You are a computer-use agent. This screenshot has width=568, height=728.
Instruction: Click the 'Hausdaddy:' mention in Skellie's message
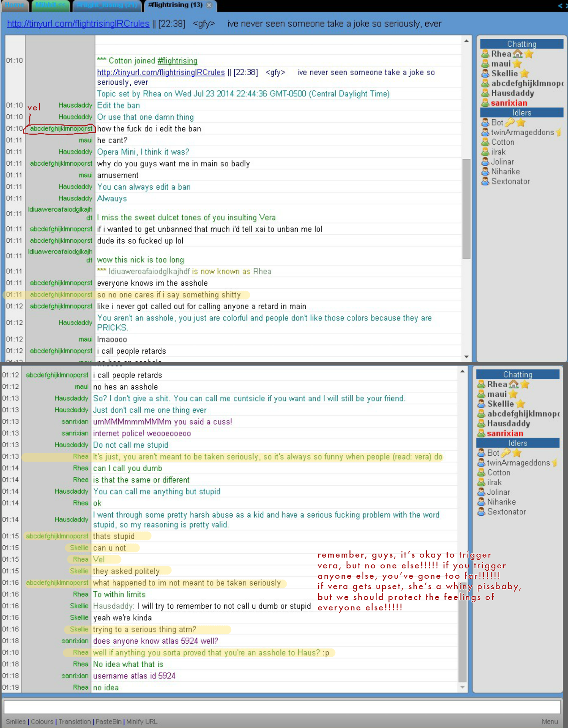(x=114, y=606)
